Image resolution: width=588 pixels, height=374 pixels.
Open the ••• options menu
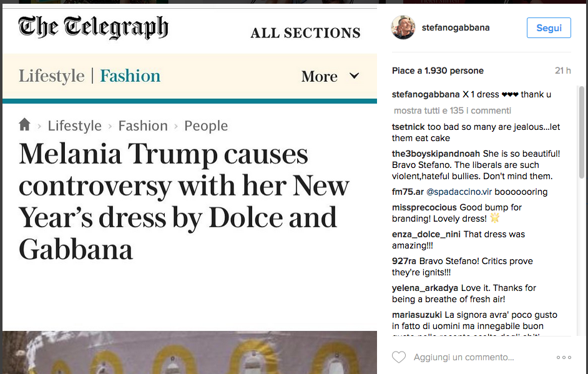(564, 357)
